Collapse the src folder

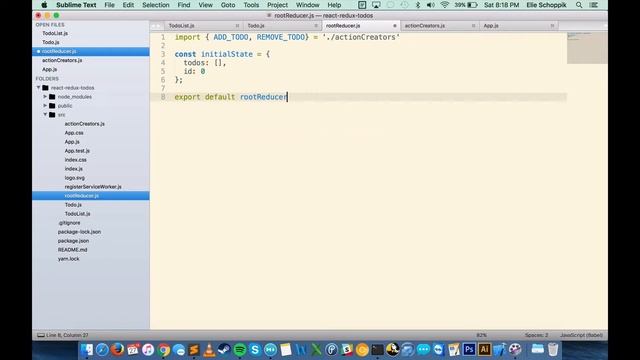tap(45, 115)
